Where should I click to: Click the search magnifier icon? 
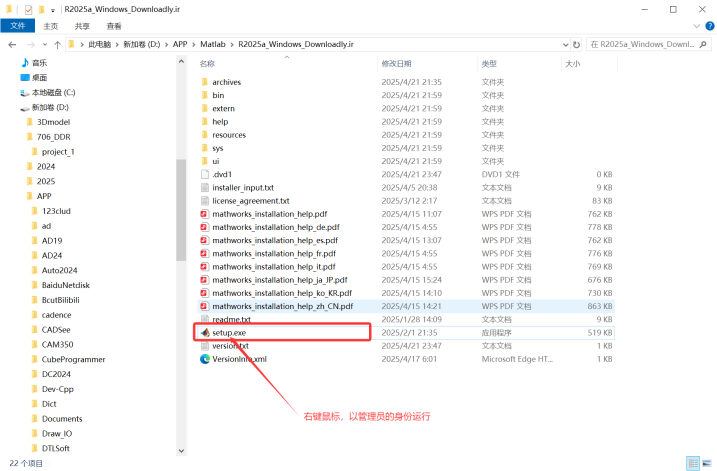coord(703,44)
